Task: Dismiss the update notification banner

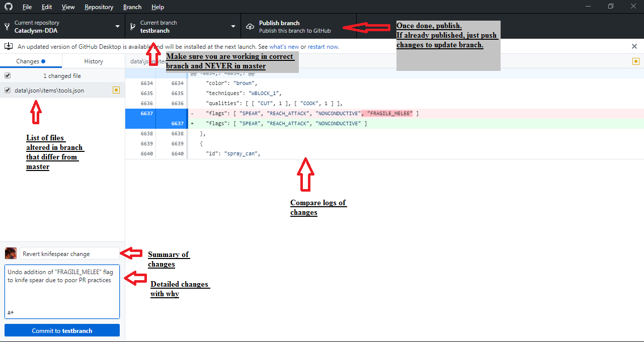Action: click(x=634, y=46)
